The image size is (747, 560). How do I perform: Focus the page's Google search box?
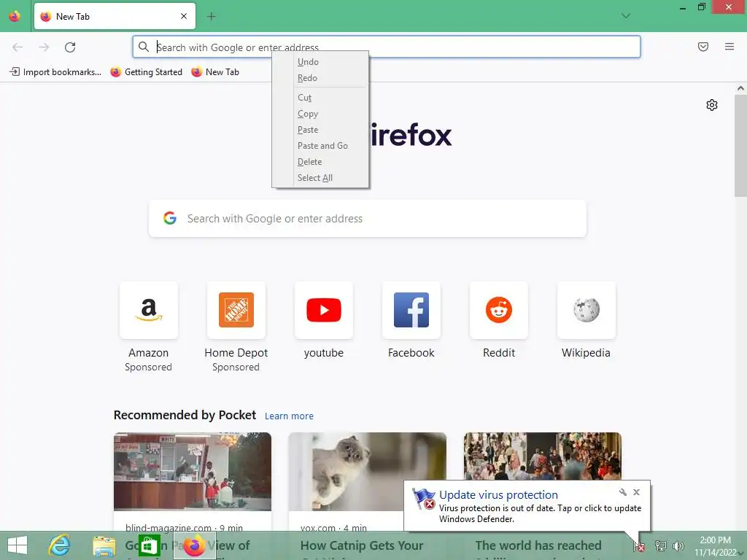click(x=368, y=219)
